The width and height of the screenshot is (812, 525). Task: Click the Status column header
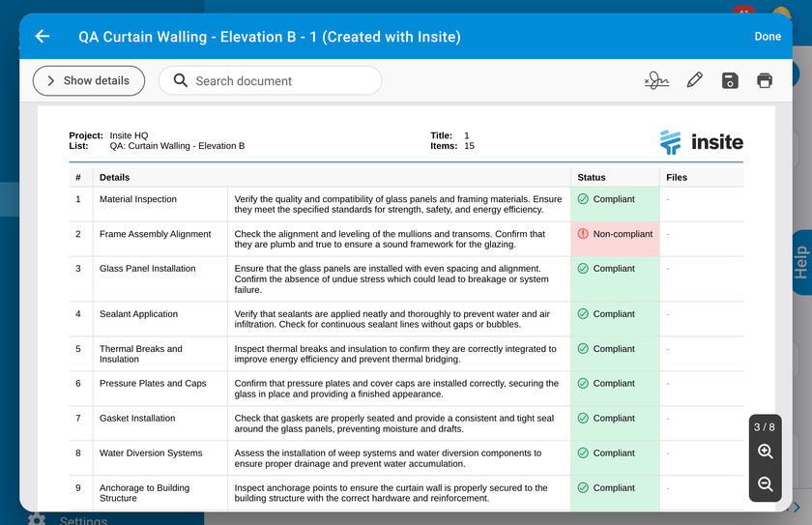[592, 178]
